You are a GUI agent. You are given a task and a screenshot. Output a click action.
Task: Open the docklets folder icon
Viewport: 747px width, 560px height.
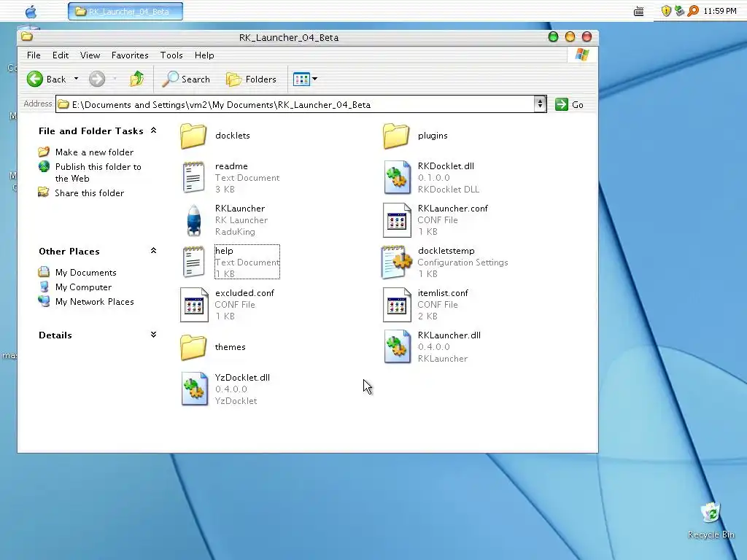[x=193, y=136]
